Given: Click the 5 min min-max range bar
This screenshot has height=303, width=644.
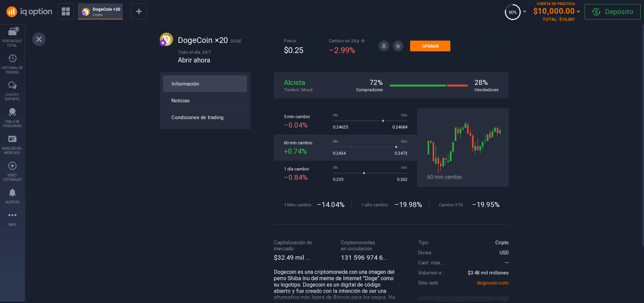Looking at the screenshot, I should (370, 121).
